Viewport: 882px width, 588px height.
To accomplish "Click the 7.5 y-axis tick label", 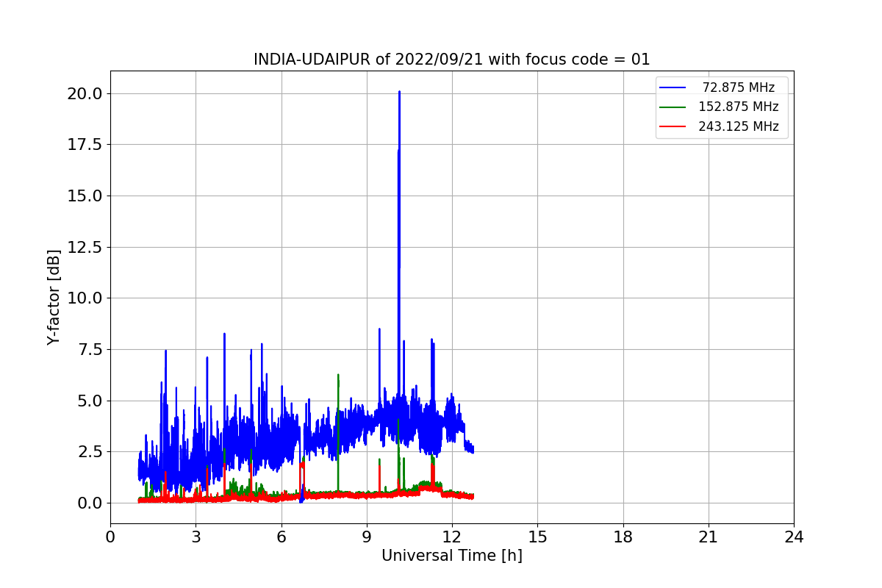I will point(91,349).
